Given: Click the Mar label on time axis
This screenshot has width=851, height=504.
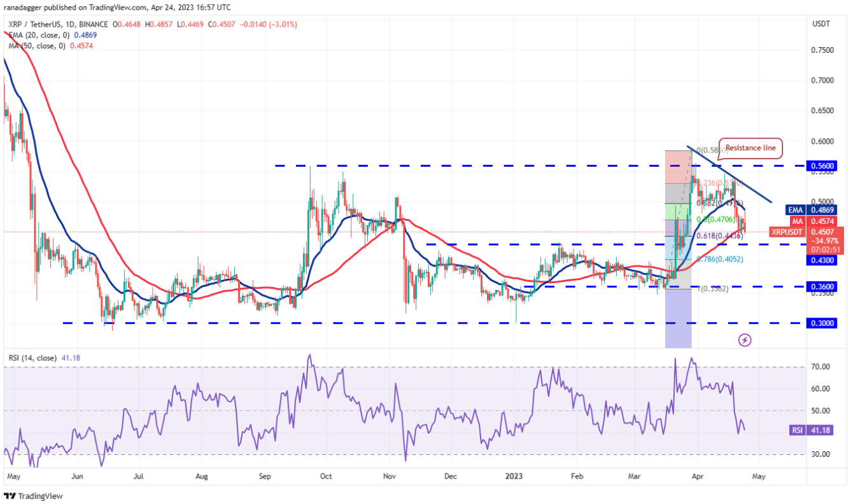Looking at the screenshot, I should coord(635,475).
